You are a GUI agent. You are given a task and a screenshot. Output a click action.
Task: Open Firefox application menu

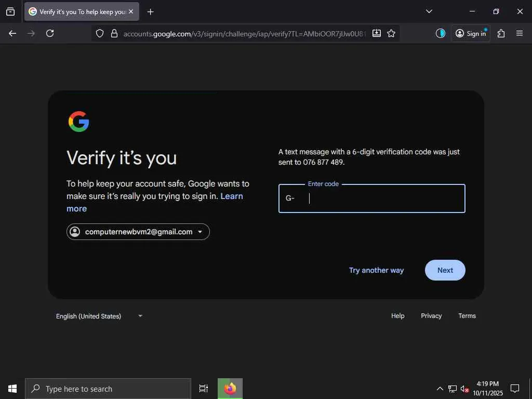[x=520, y=33]
